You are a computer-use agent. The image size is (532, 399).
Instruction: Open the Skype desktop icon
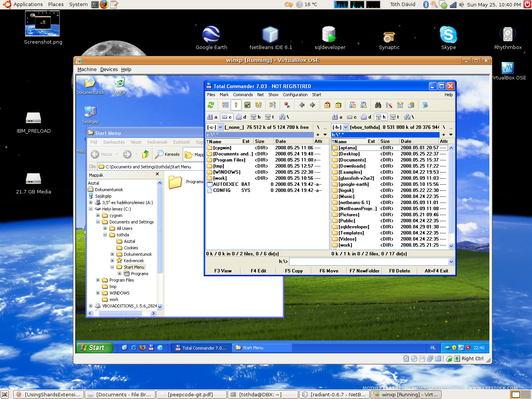point(448,38)
